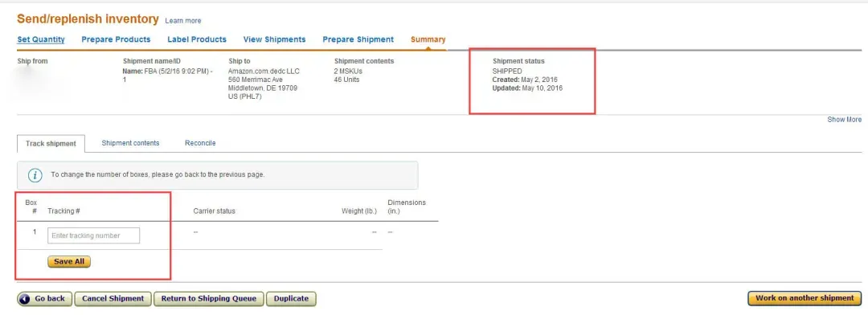Select the Track shipment tab
This screenshot has width=868, height=315.
(x=51, y=143)
